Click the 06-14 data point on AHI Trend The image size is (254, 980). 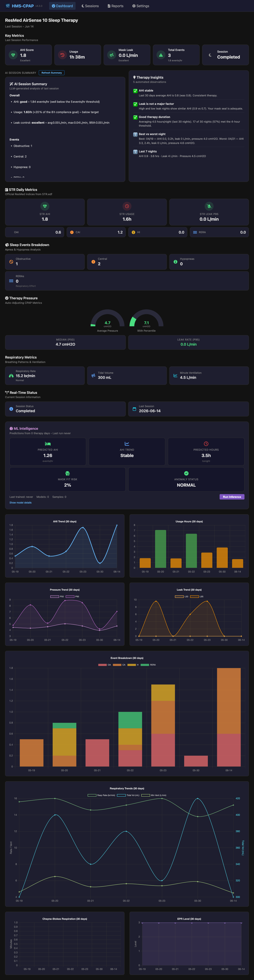117,525
